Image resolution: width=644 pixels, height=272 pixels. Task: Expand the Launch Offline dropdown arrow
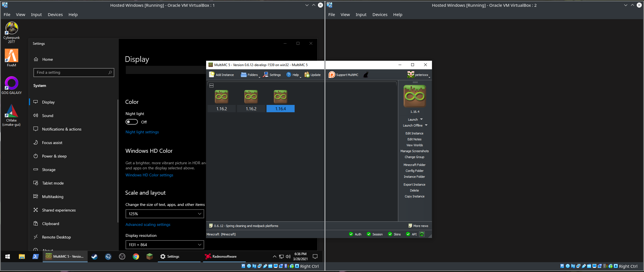coord(426,125)
